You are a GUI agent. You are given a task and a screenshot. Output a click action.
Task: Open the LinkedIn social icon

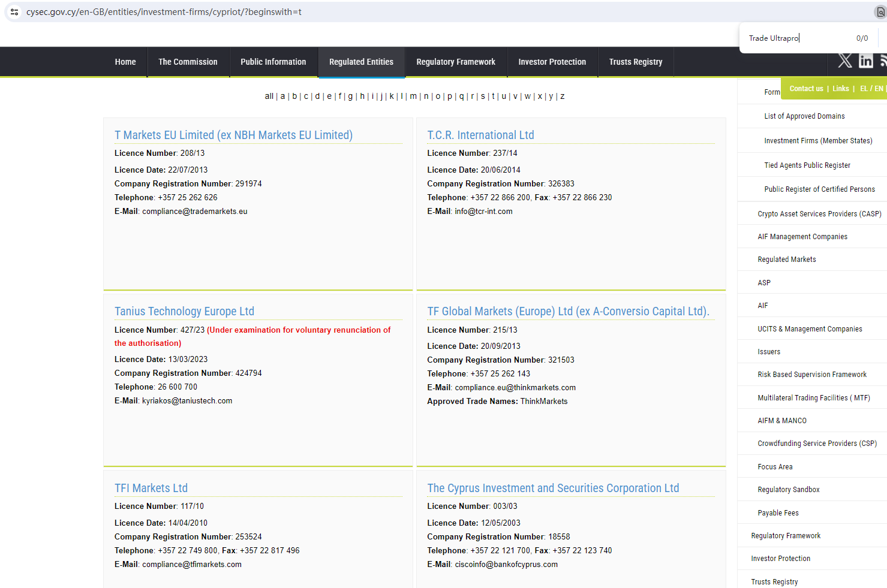(865, 61)
